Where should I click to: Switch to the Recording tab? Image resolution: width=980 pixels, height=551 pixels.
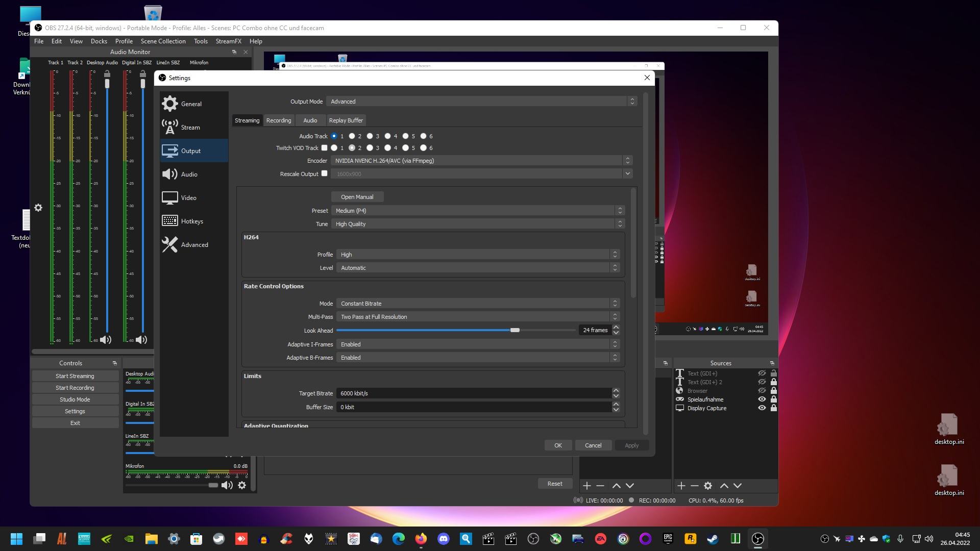[279, 120]
